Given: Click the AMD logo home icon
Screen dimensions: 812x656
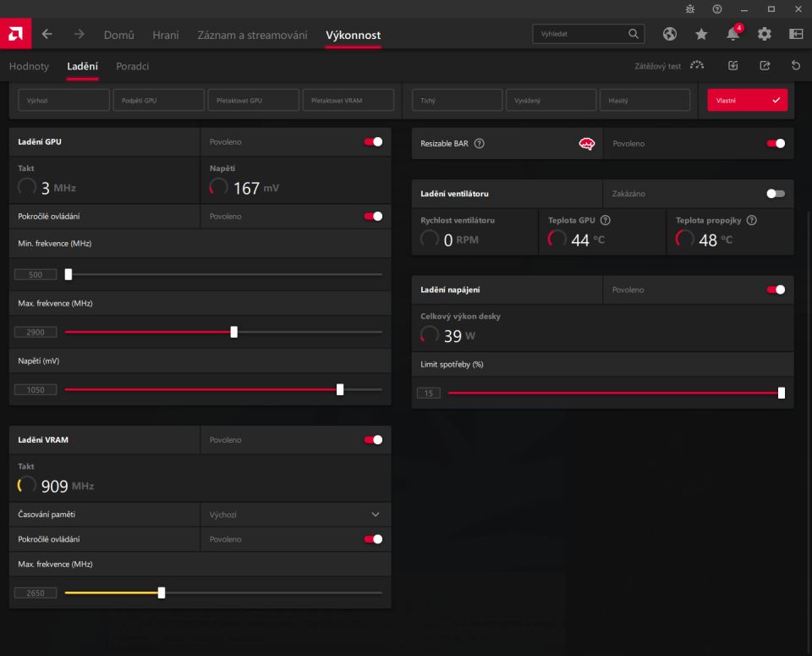Looking at the screenshot, I should 15,34.
